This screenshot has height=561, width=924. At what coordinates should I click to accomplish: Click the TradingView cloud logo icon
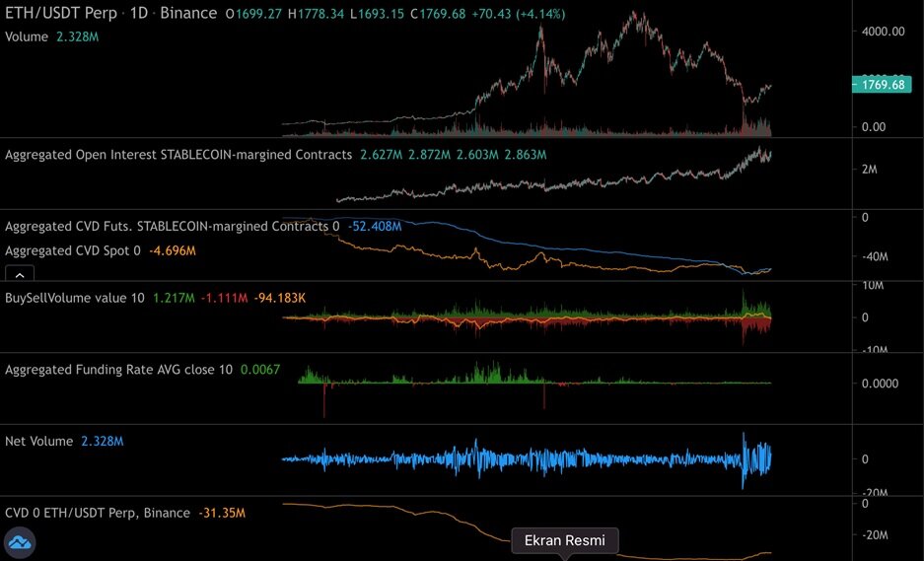20,542
